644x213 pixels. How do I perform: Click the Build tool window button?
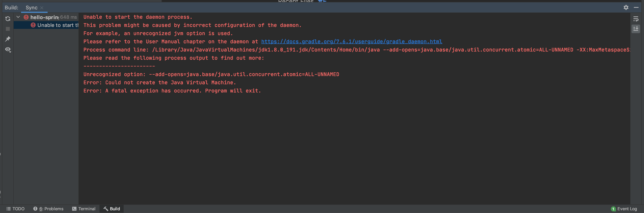point(112,209)
